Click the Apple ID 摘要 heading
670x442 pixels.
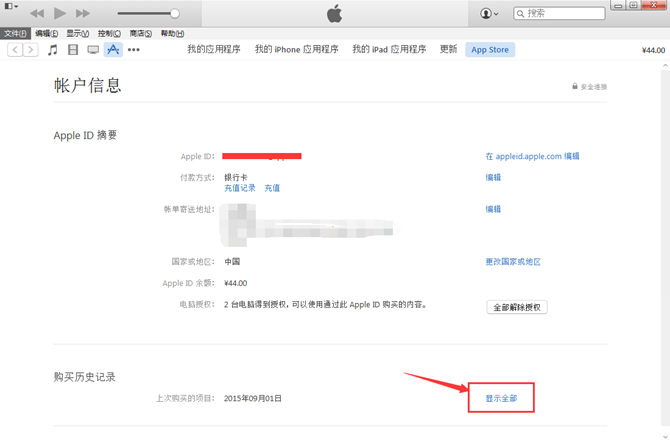pyautogui.click(x=85, y=135)
